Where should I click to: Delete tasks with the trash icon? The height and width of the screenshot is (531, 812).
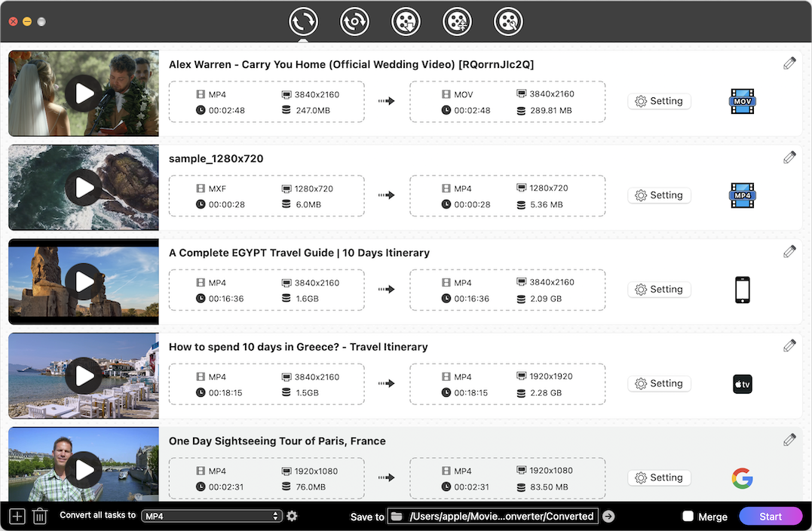tap(40, 517)
